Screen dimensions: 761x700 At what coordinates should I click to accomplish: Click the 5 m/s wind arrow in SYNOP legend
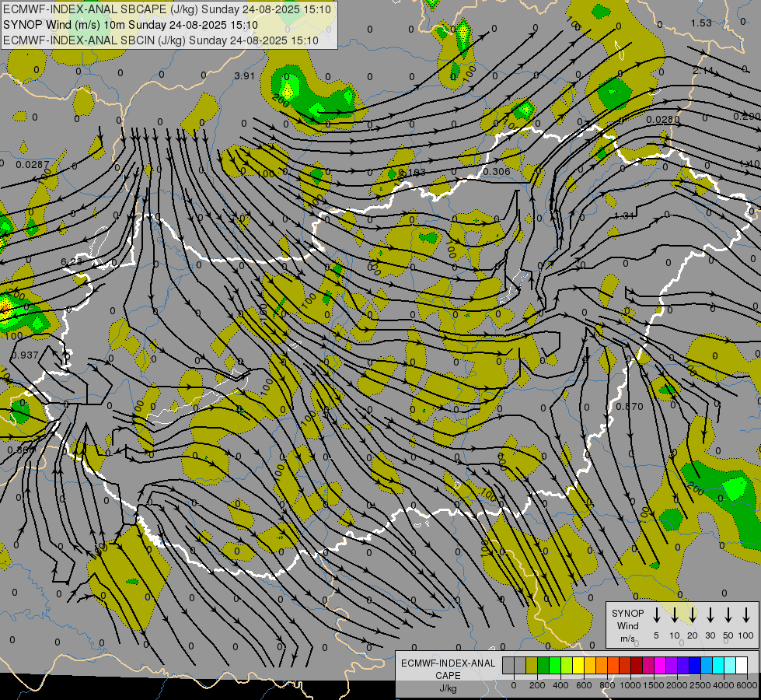coord(657,614)
